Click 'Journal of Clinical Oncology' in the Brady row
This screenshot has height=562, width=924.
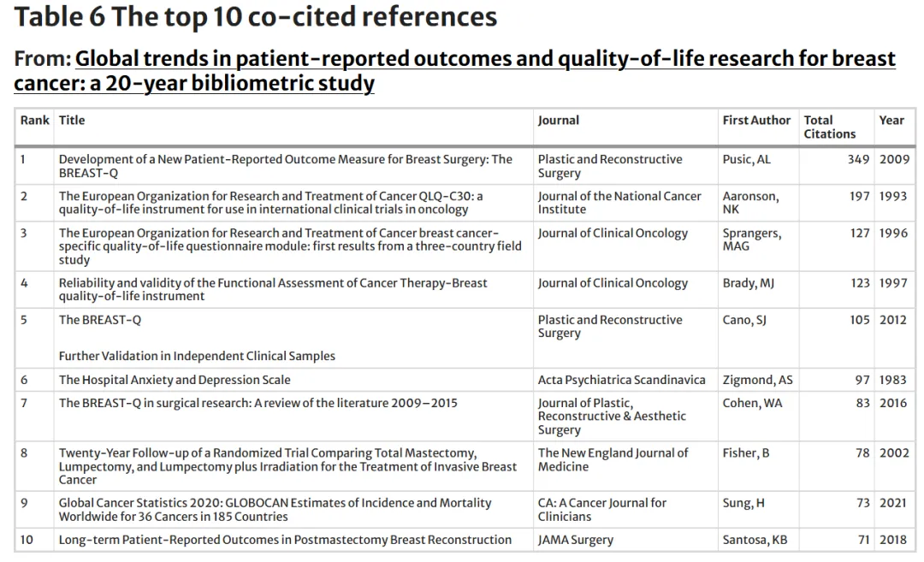coord(613,283)
